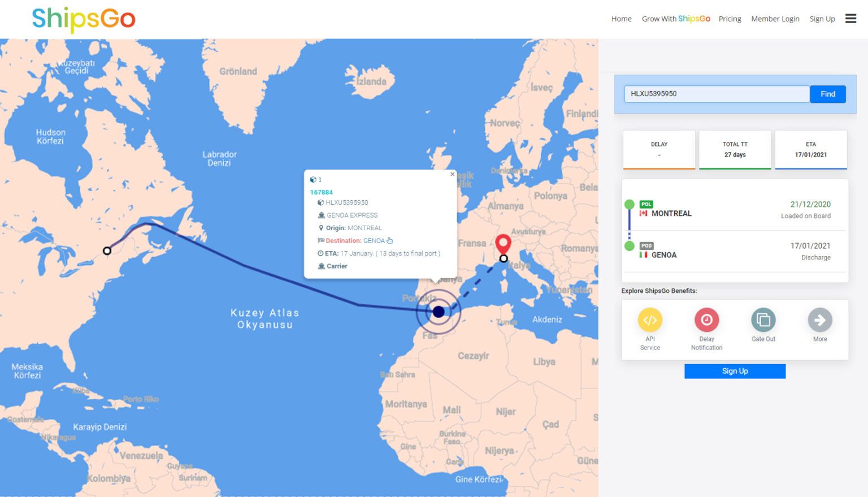Open the Pricing page

click(x=730, y=19)
